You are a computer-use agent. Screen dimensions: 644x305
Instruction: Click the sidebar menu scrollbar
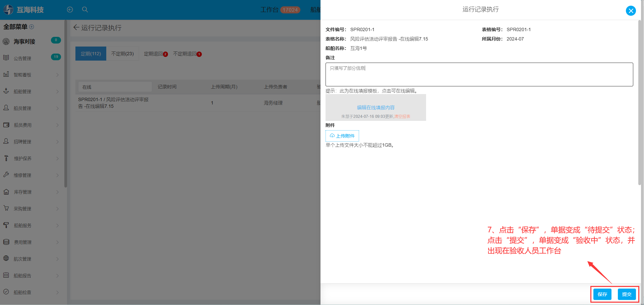(x=66, y=104)
